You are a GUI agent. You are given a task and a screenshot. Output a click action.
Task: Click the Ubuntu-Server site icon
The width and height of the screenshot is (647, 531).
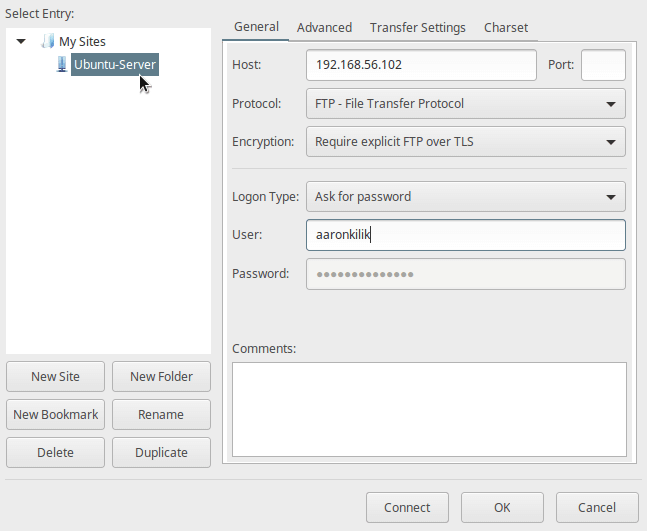pos(62,64)
